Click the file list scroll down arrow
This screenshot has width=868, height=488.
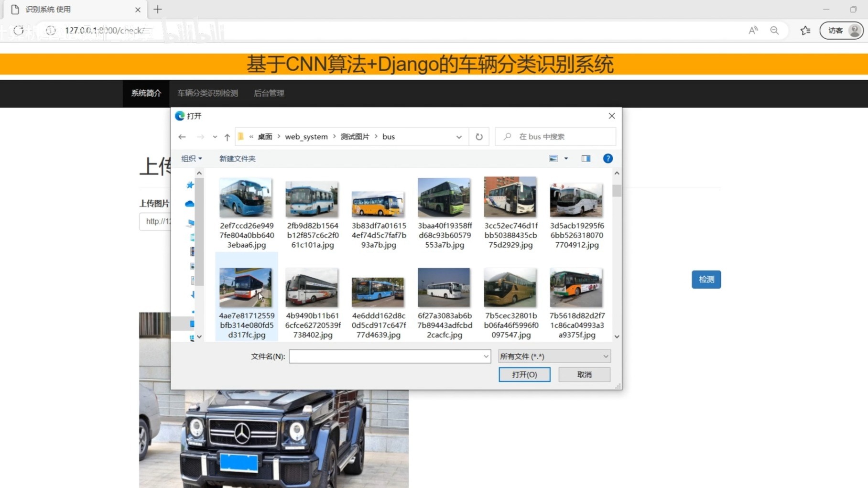pyautogui.click(x=617, y=336)
